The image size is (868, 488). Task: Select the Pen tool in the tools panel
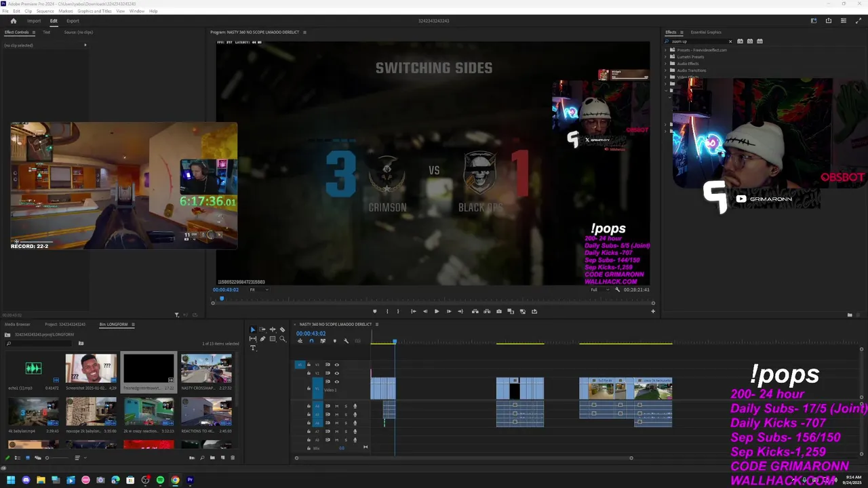click(x=262, y=339)
